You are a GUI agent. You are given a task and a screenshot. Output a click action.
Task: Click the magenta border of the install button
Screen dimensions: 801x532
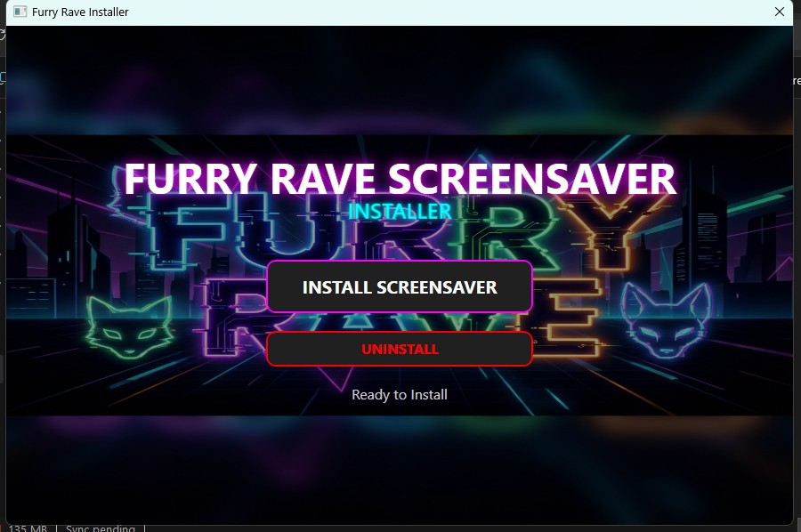point(400,264)
